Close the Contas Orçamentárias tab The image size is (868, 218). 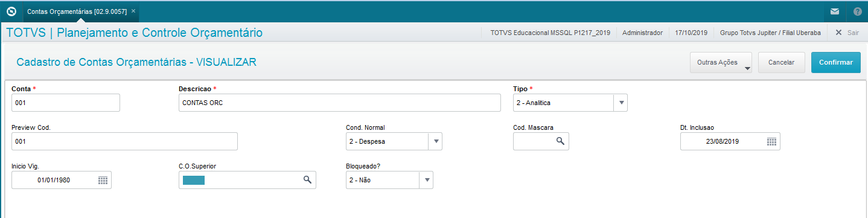tap(133, 11)
